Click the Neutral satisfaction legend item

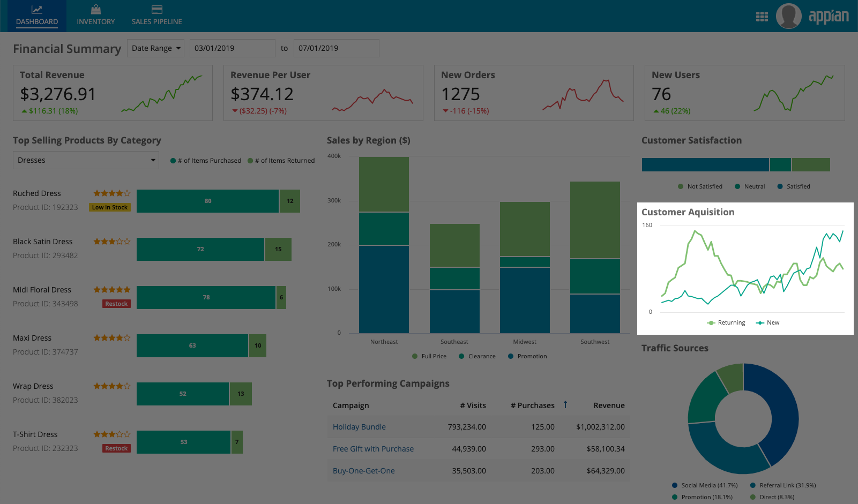750,186
